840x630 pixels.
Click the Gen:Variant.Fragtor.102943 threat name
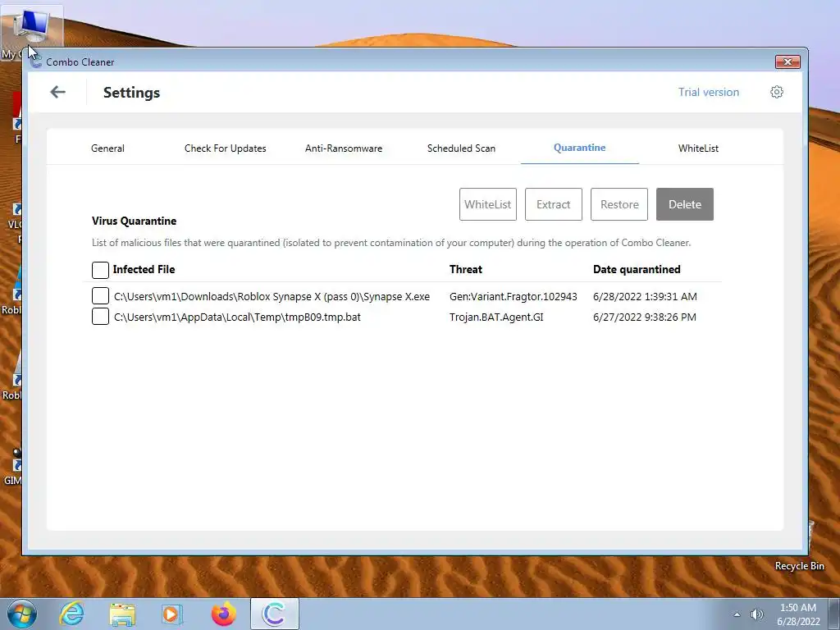pos(514,296)
